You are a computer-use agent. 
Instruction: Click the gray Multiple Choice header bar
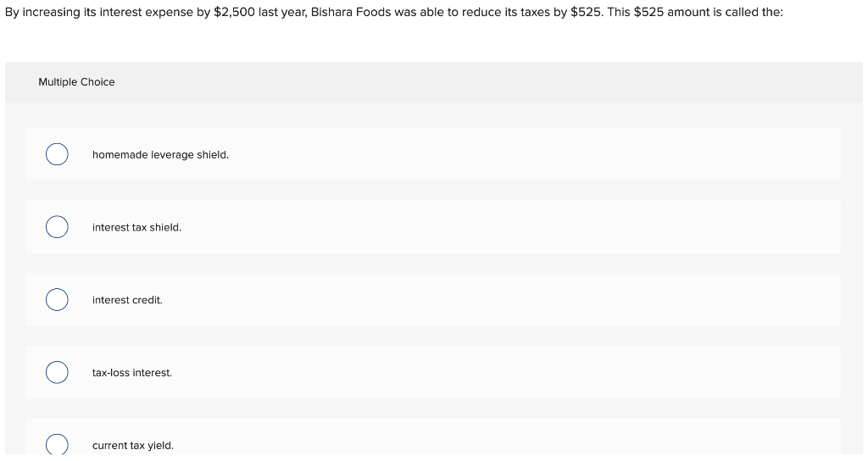pos(434,82)
